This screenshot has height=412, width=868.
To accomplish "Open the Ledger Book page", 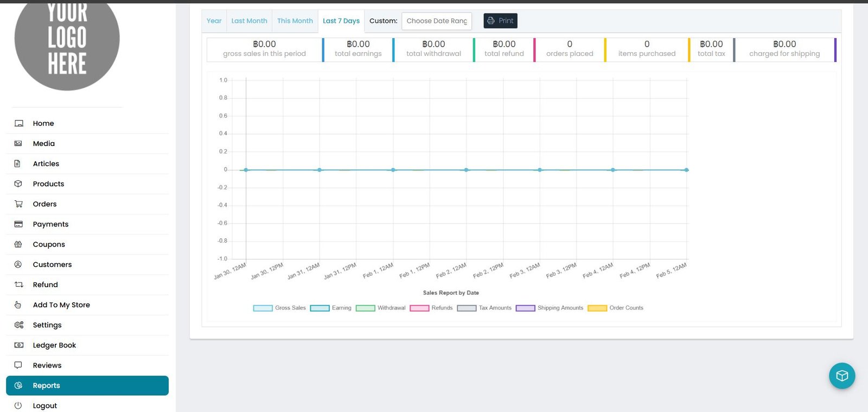I will click(54, 345).
